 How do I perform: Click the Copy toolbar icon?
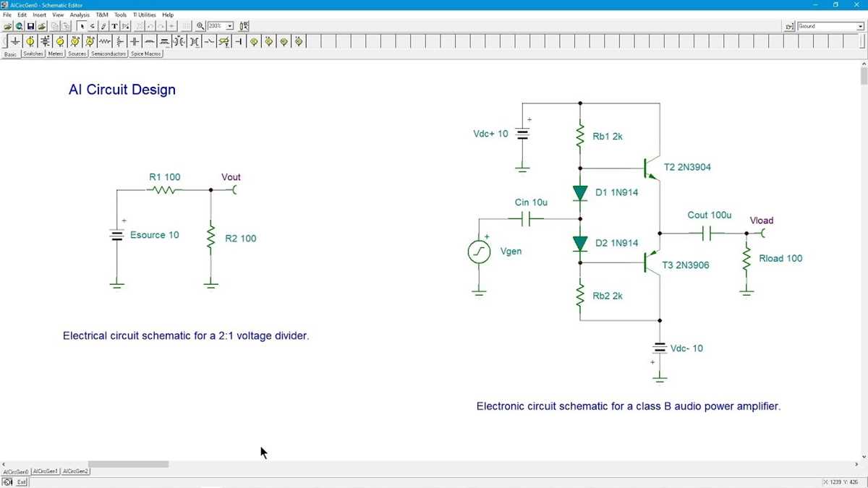[x=55, y=26]
